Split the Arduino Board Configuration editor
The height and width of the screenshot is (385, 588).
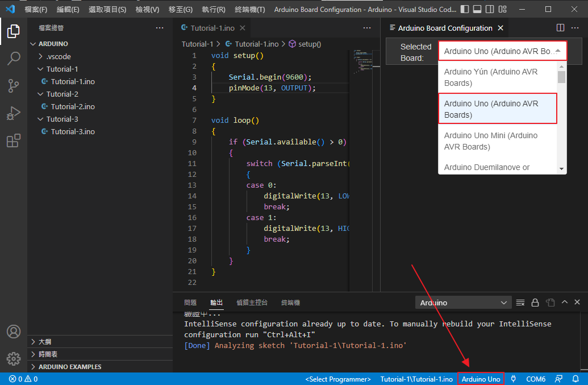coord(560,28)
